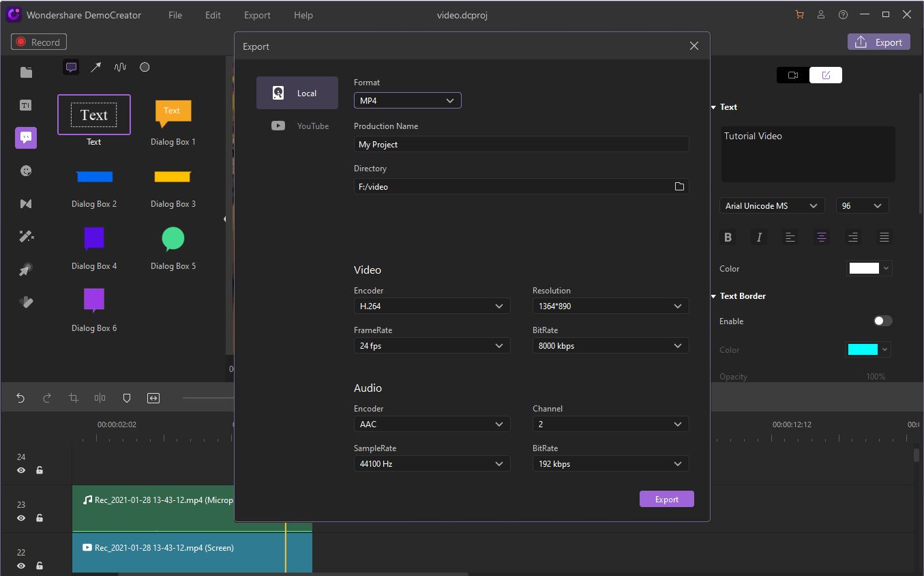This screenshot has height=576, width=924.
Task: Open the cursor effects panel
Action: click(26, 270)
